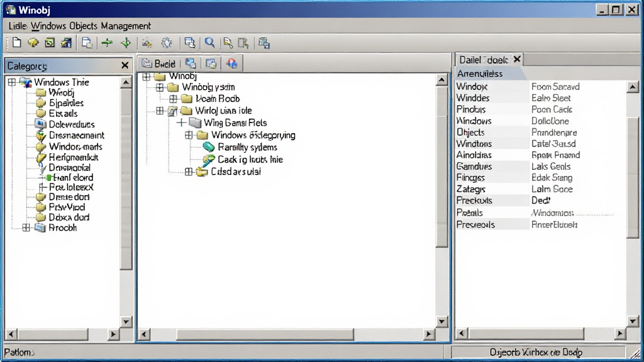Click the Bacld button

coord(159,63)
